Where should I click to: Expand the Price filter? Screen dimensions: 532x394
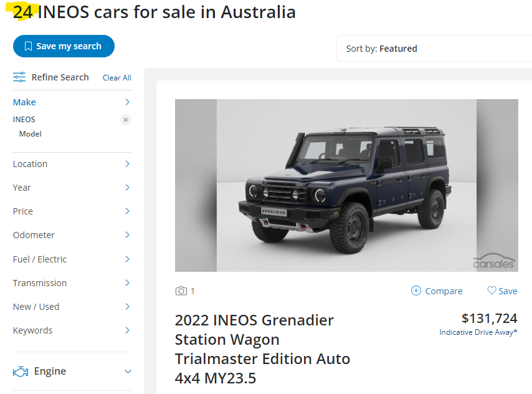(x=127, y=211)
